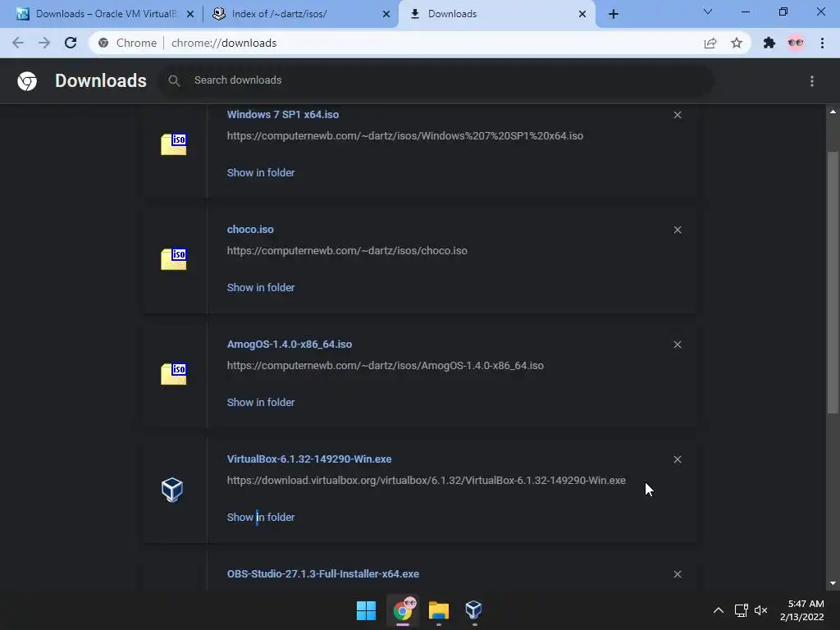This screenshot has height=630, width=840.
Task: Open choco.iso file link
Action: tap(250, 230)
